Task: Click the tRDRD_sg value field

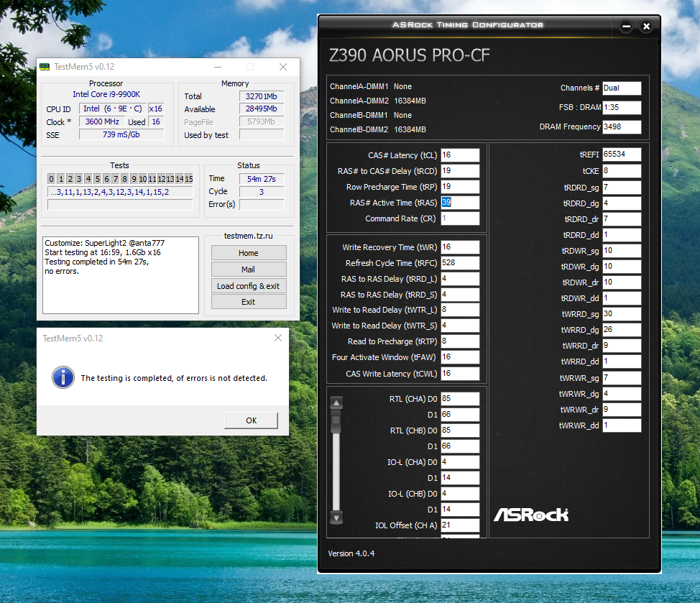Action: (622, 188)
